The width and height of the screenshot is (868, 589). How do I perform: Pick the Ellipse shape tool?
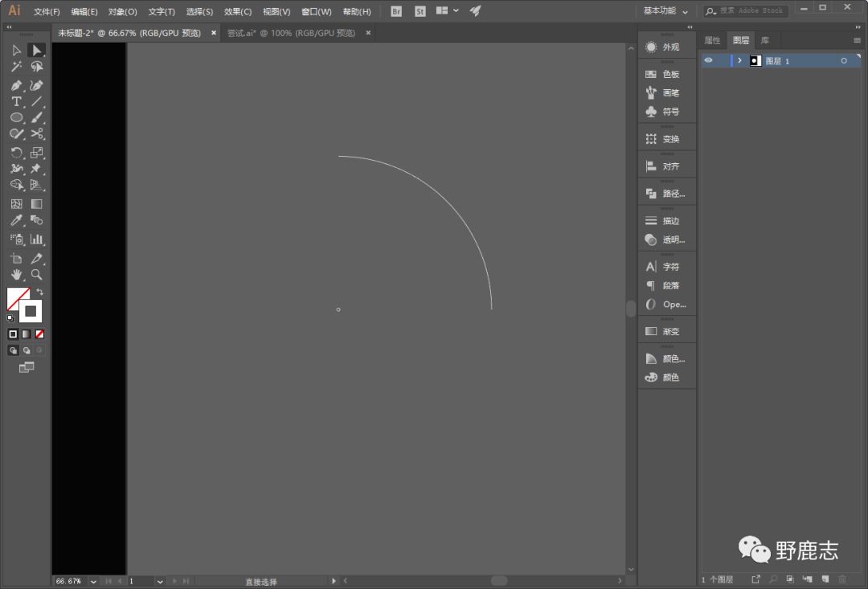click(x=16, y=118)
